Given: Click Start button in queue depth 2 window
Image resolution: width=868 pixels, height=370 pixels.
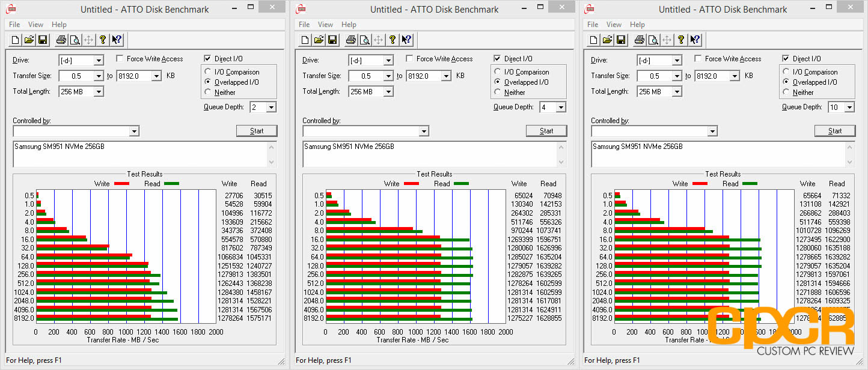Looking at the screenshot, I should click(257, 131).
